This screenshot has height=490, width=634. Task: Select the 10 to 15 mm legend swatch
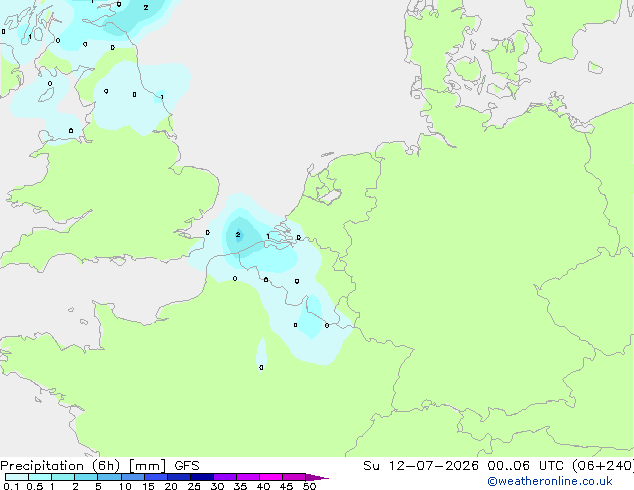(x=132, y=477)
